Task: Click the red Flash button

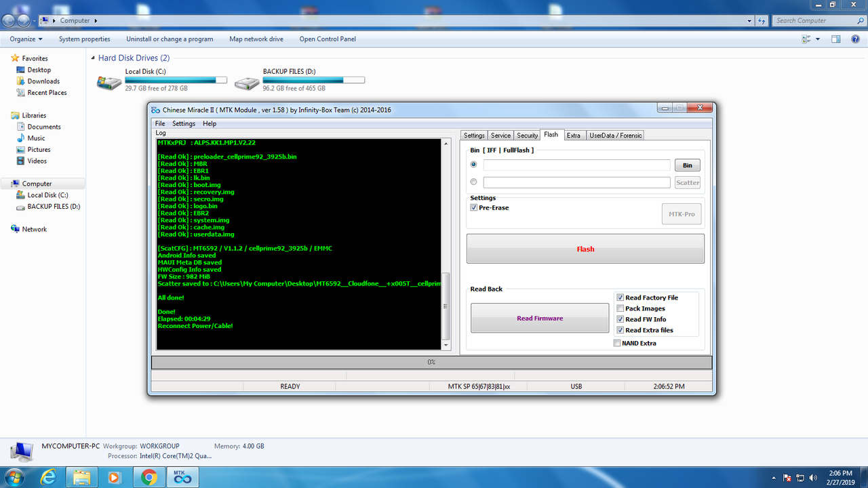Action: 585,249
